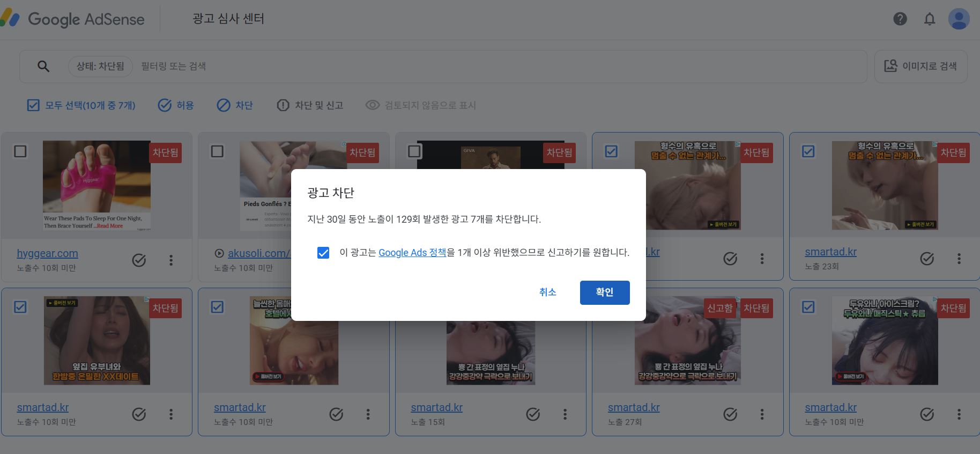980x454 pixels.
Task: Open more options on 노출 23회 card
Action: pos(959,259)
